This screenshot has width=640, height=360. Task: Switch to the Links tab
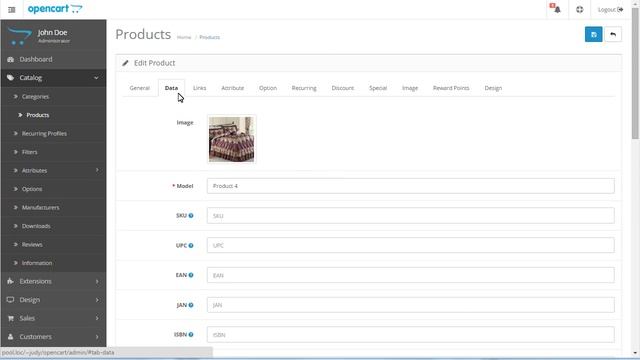(200, 88)
